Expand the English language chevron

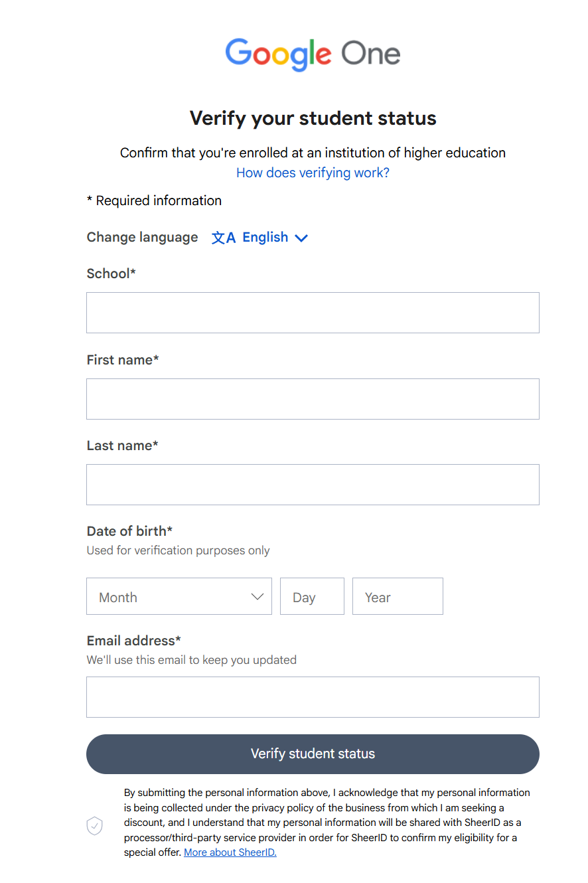(x=301, y=238)
